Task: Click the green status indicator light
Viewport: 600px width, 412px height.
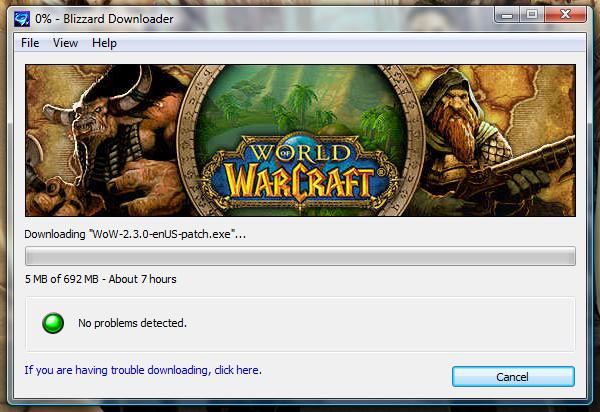Action: (53, 323)
